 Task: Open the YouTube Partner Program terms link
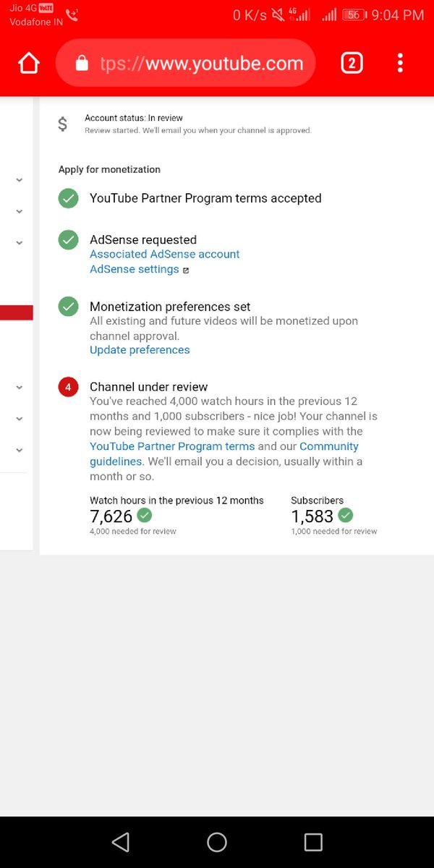click(172, 446)
